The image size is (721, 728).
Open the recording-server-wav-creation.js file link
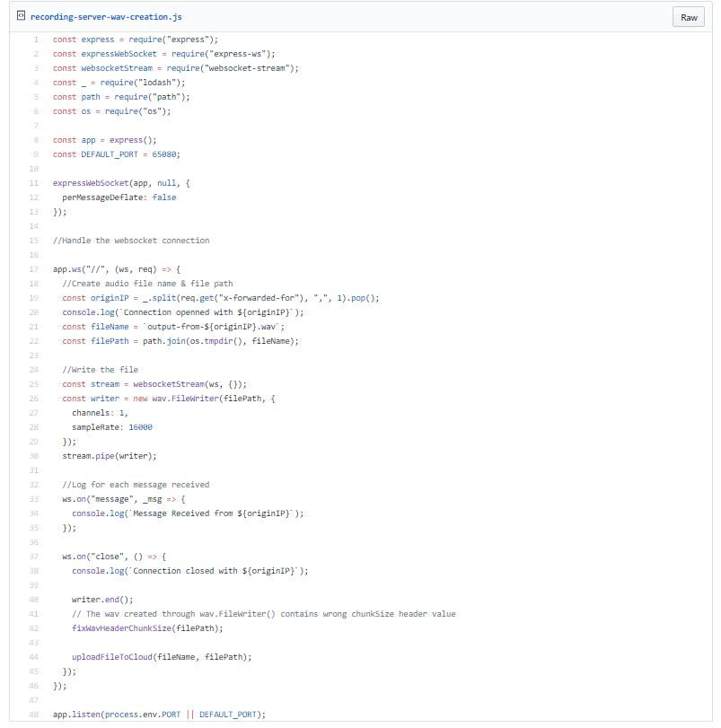point(106,17)
